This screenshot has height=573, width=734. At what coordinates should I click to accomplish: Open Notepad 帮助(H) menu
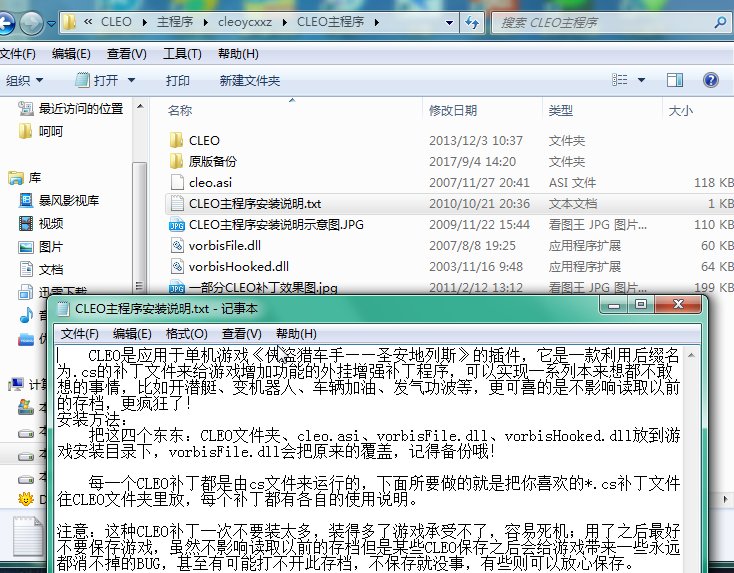296,334
